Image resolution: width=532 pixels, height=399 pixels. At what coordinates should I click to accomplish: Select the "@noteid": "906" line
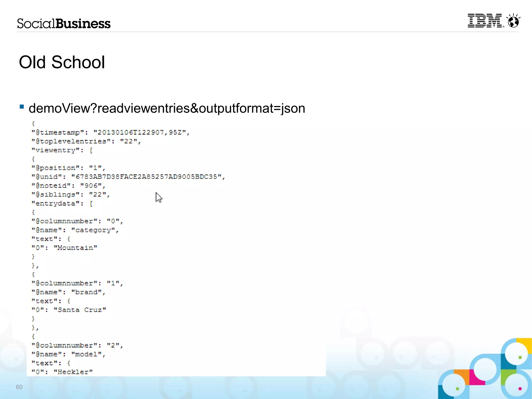tap(68, 186)
